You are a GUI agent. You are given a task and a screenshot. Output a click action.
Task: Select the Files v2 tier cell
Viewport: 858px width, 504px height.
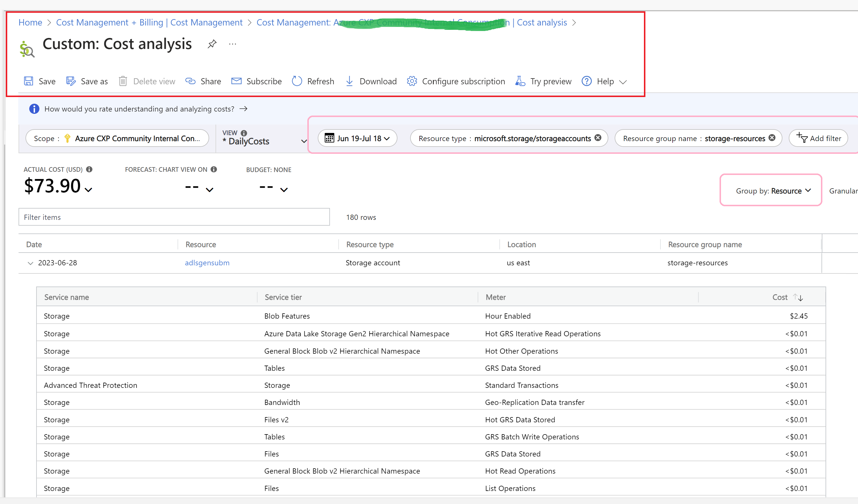(276, 419)
